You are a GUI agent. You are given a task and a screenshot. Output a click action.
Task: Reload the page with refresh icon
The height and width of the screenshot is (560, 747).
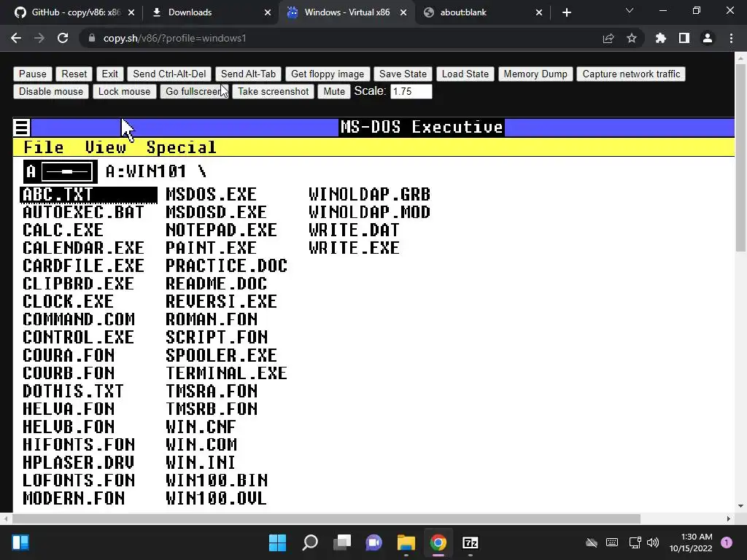point(63,38)
